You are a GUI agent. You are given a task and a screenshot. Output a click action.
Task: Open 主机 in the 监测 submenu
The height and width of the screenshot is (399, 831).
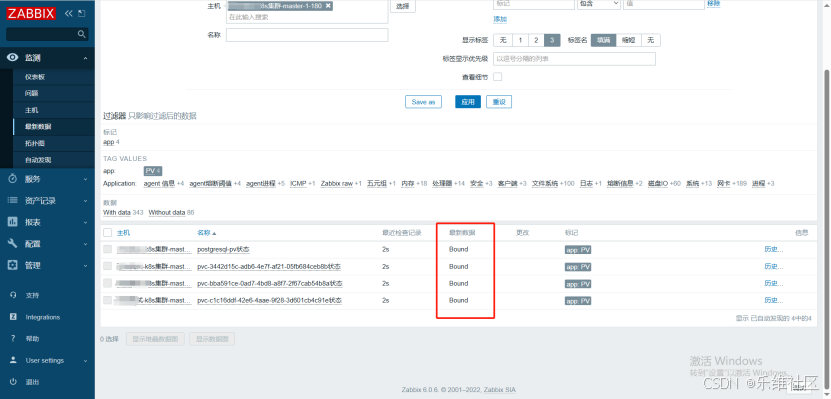pyautogui.click(x=32, y=110)
